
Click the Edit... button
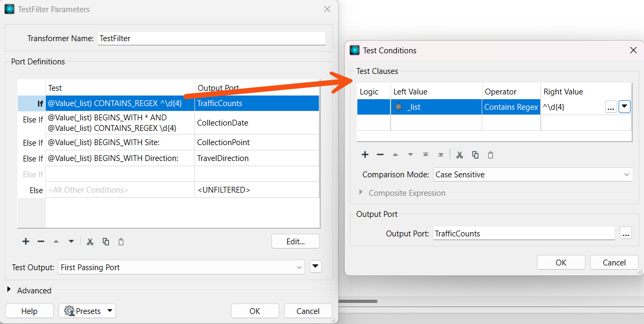coord(295,241)
